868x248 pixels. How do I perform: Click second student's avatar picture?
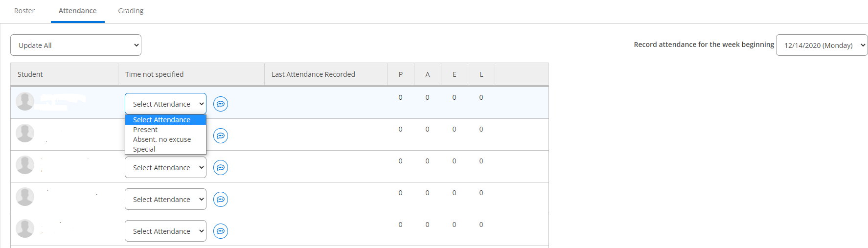[x=25, y=133]
